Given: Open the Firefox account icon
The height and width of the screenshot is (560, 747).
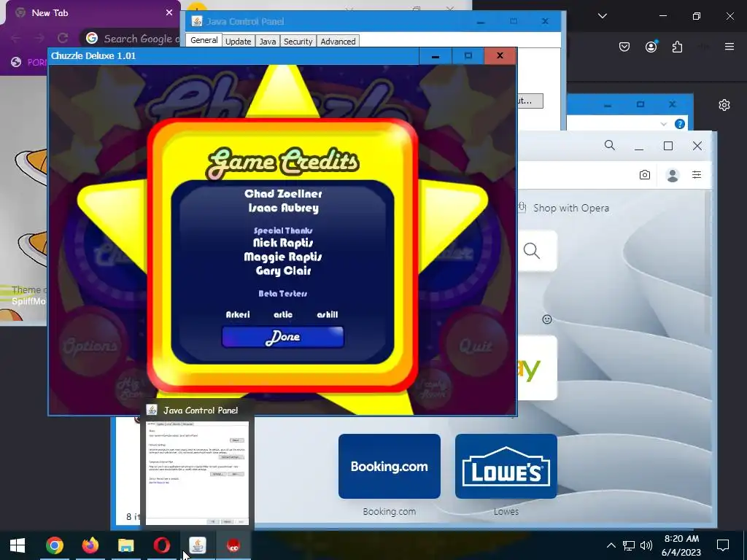Looking at the screenshot, I should [651, 47].
